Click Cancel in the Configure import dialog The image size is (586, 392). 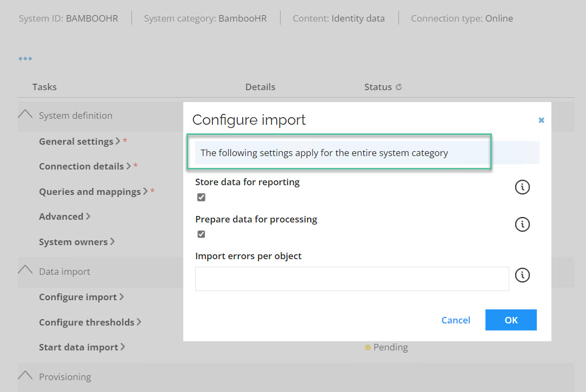click(456, 320)
